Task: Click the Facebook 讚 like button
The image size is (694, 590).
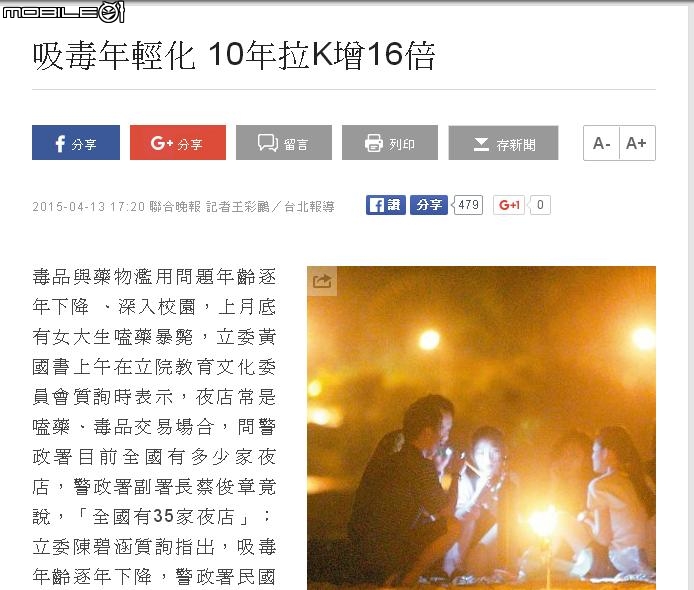Action: point(386,205)
